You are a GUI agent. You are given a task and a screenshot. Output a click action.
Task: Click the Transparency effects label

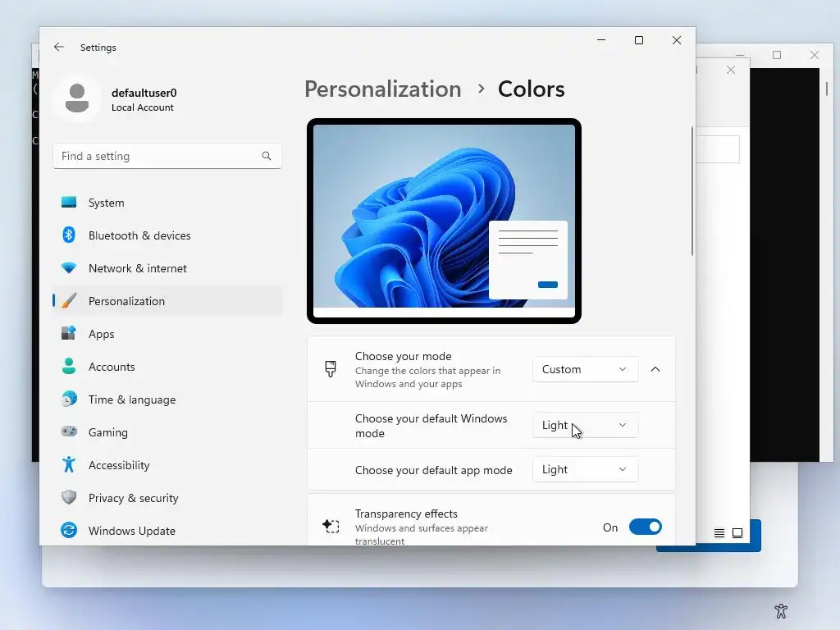(x=406, y=514)
